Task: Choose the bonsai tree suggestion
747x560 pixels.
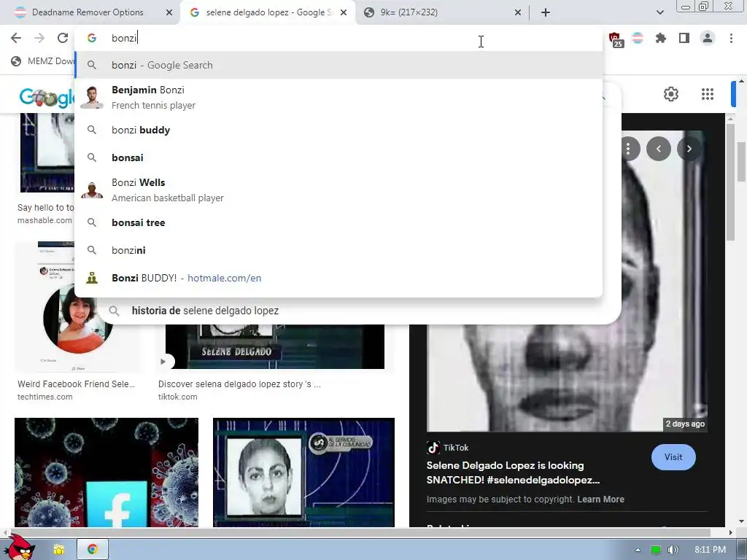Action: (x=338, y=222)
